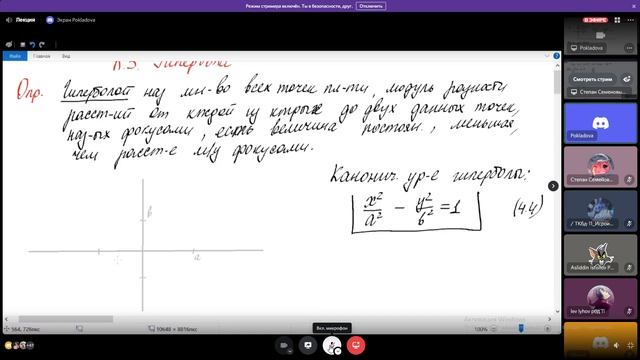Screen dimensions: 640x360
Task: Zoom in with plus button in Paint
Action: pyautogui.click(x=547, y=329)
